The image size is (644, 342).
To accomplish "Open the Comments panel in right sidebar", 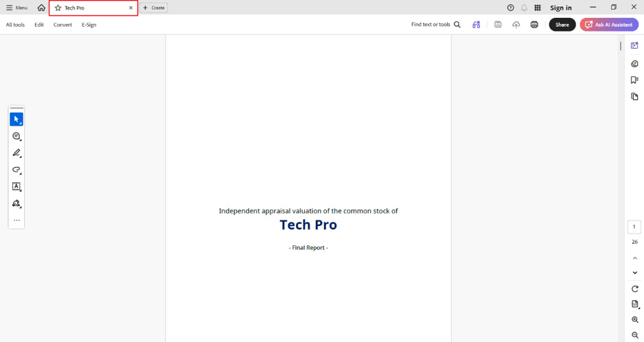I will pyautogui.click(x=634, y=64).
